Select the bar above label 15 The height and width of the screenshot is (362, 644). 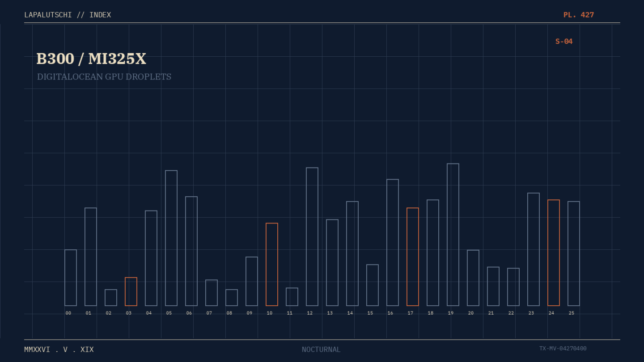click(x=373, y=285)
